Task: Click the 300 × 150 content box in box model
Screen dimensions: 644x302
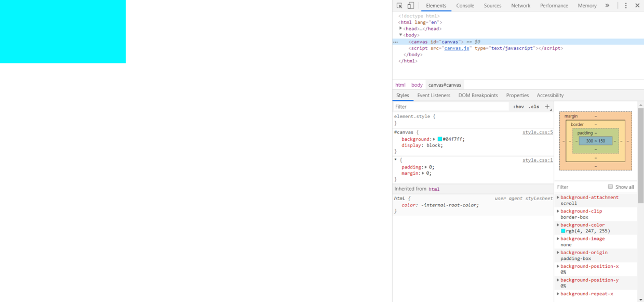Action: point(596,141)
